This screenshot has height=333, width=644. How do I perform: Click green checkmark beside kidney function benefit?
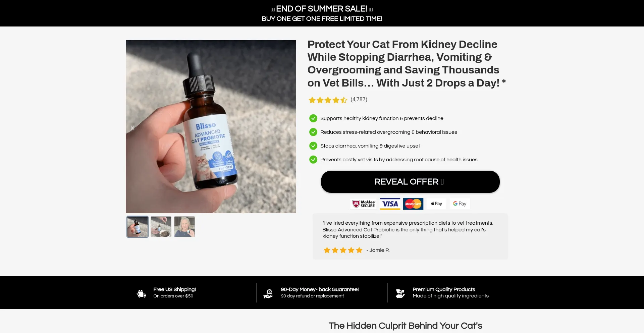point(313,118)
